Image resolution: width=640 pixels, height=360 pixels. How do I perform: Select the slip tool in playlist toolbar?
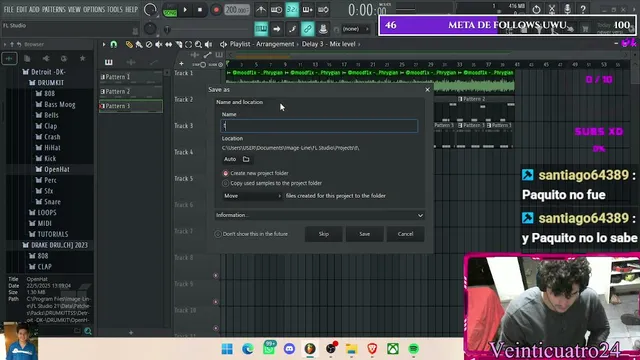click(168, 44)
